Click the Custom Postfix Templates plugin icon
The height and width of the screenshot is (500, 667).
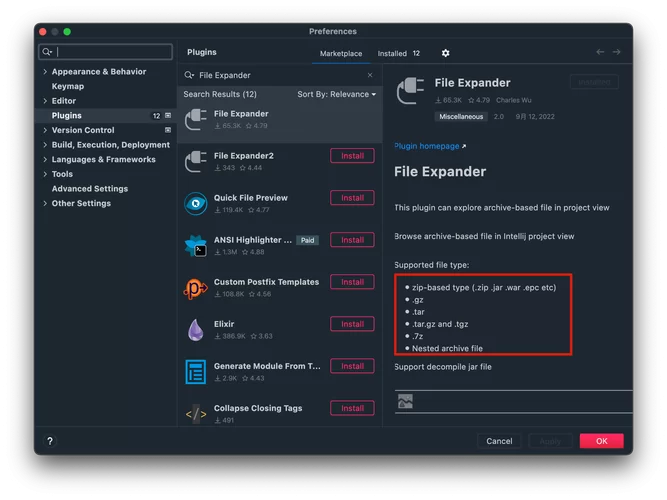[x=196, y=288]
